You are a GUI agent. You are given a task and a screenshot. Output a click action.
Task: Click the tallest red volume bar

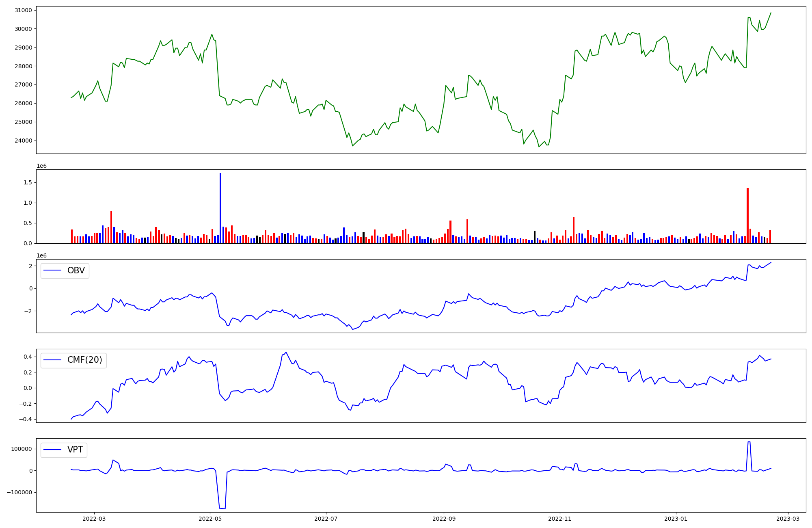coord(747,215)
